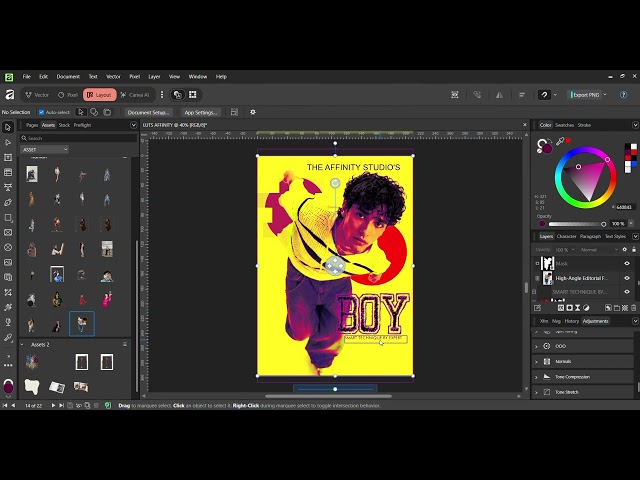Select the Move tool in left toolbar

pos(8,127)
